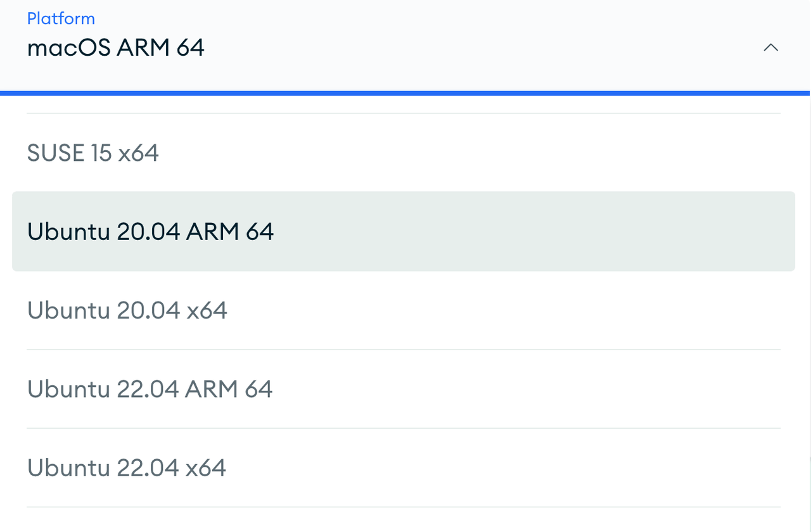Choose Ubuntu 22.04 x64 from the list
The image size is (811, 532).
pyautogui.click(x=127, y=467)
